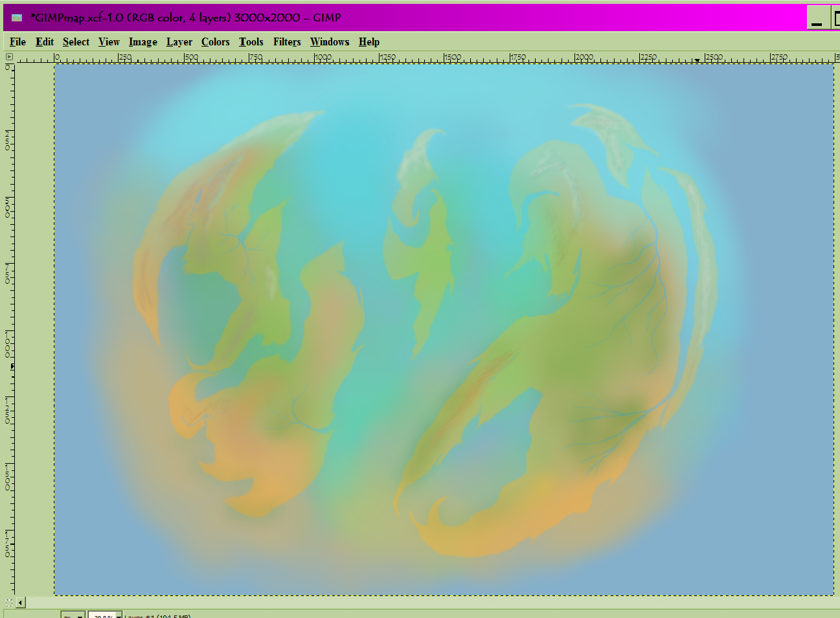
Task: Toggle Quick Mask button at bottom-left corner
Action: tap(9, 602)
